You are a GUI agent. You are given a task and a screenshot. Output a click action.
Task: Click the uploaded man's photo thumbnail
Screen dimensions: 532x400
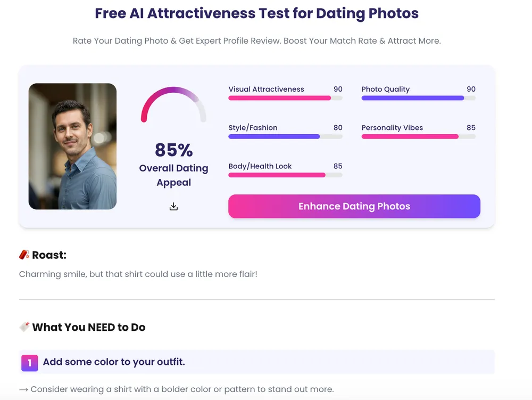click(72, 146)
